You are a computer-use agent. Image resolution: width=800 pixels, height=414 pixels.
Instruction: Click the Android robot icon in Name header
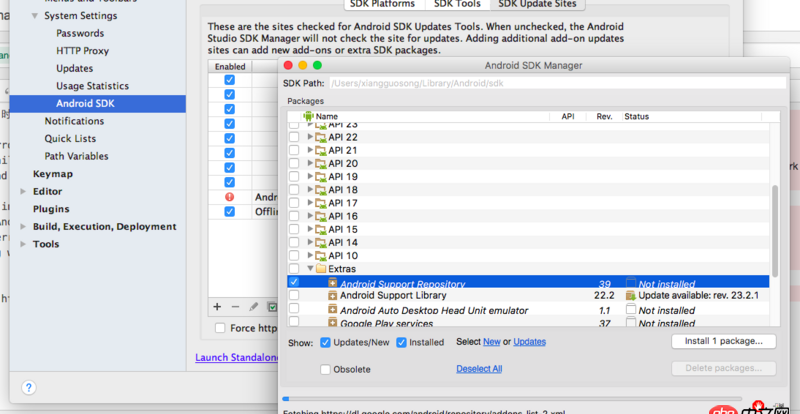click(308, 116)
